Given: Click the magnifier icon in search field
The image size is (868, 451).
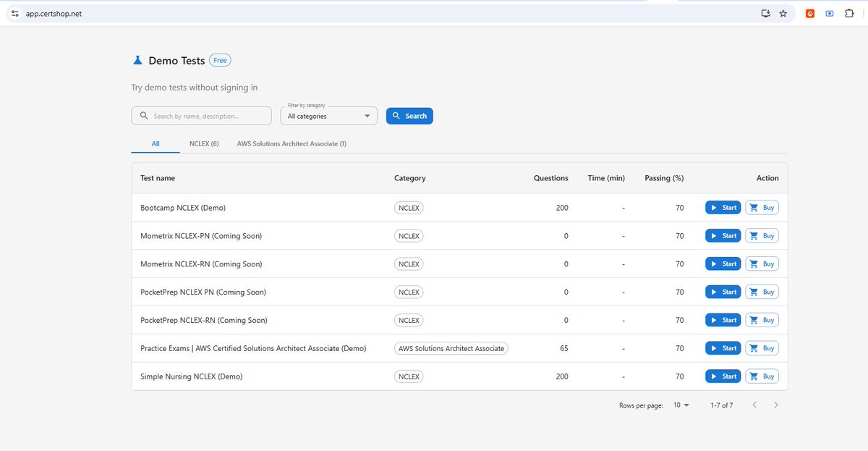Looking at the screenshot, I should 144,116.
